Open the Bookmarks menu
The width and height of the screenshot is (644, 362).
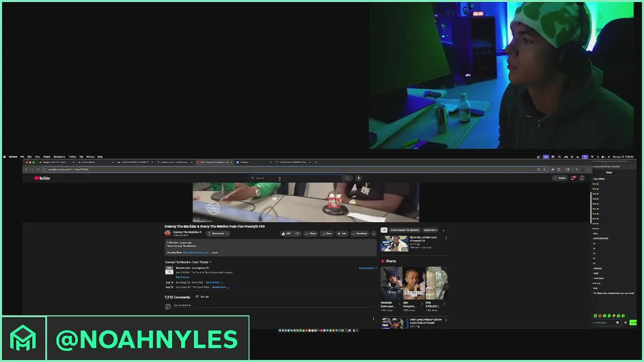59,157
